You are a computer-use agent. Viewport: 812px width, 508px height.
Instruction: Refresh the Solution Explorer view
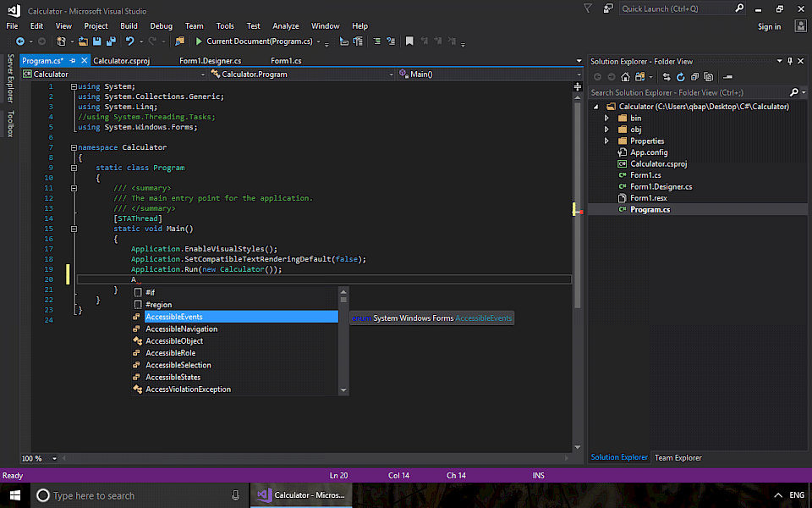[681, 77]
